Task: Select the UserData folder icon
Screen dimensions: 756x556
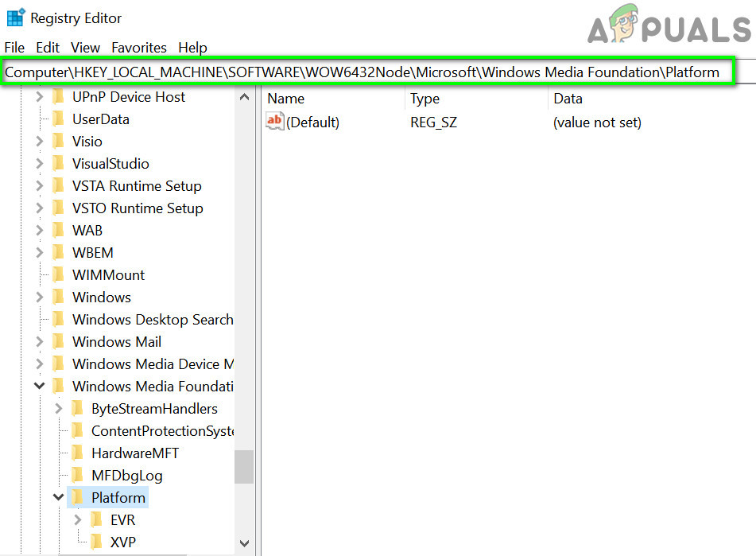Action: tap(58, 119)
